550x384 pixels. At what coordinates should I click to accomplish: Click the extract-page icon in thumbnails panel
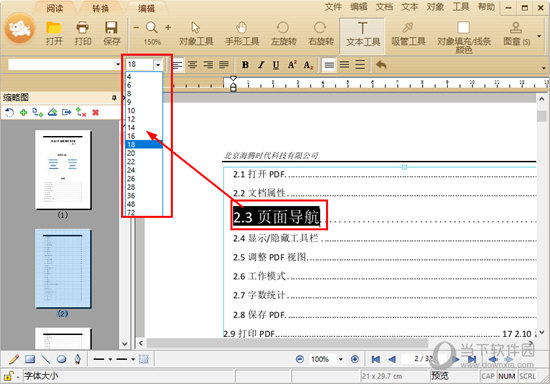point(66,113)
